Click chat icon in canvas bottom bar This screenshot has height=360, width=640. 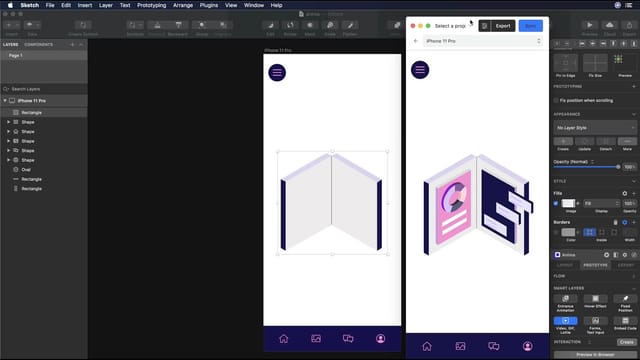348,338
